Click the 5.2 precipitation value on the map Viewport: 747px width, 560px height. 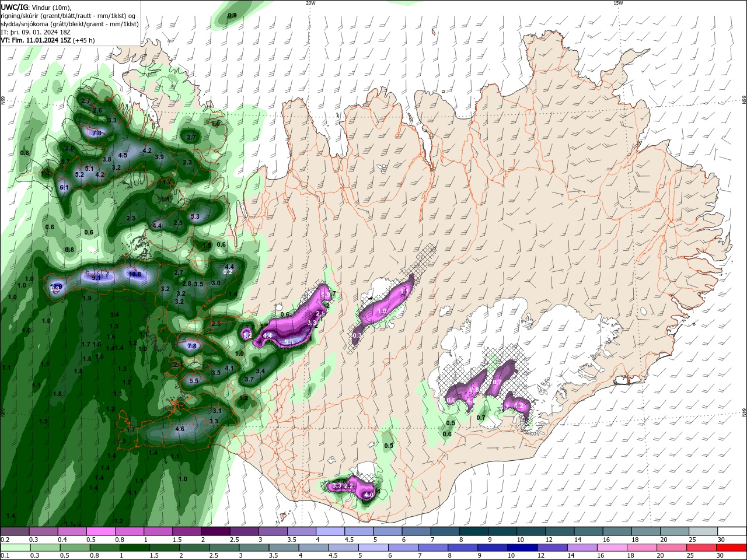point(80,174)
